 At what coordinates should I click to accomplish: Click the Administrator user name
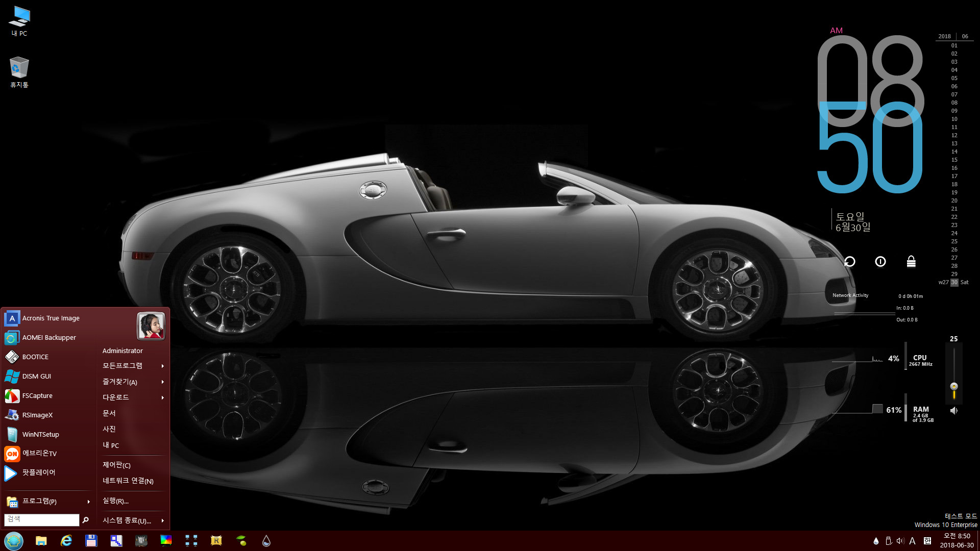pos(122,351)
